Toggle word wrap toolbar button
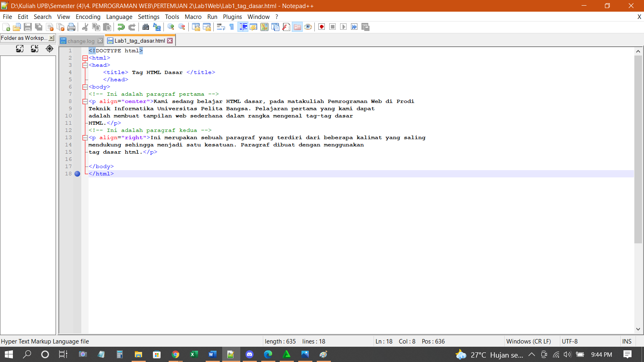The width and height of the screenshot is (644, 362). click(221, 27)
